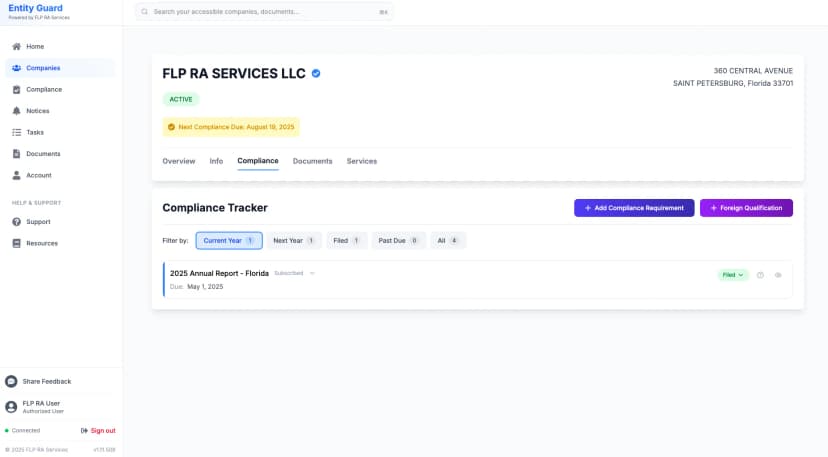Filter by Next Year

tap(294, 240)
